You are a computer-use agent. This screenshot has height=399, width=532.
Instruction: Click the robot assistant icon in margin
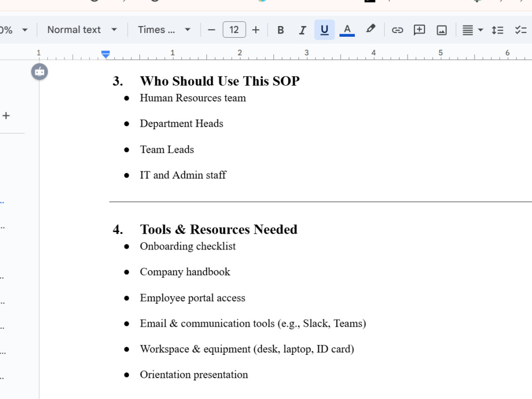coord(39,72)
